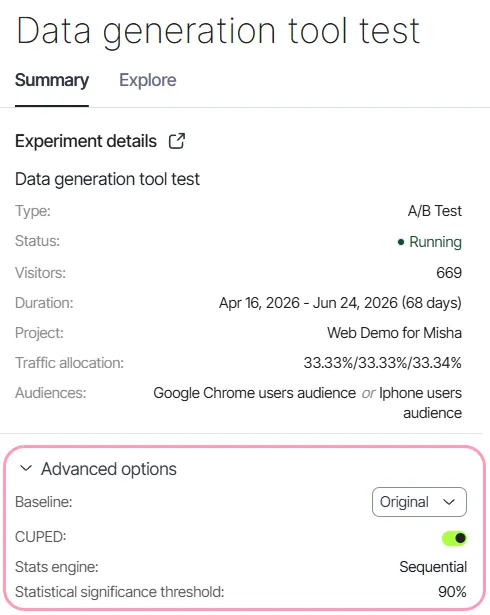490x615 pixels.
Task: Select the Summary tab
Action: click(x=52, y=80)
